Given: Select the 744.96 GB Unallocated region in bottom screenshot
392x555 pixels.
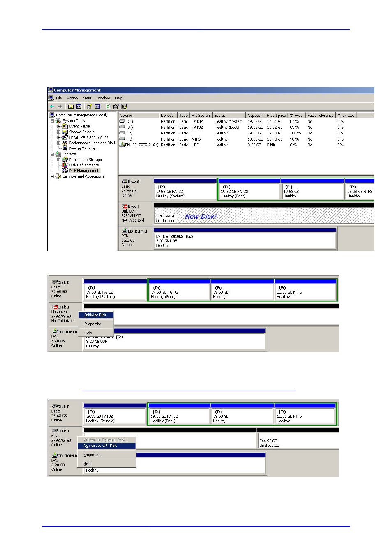Looking at the screenshot, I should point(298,441).
